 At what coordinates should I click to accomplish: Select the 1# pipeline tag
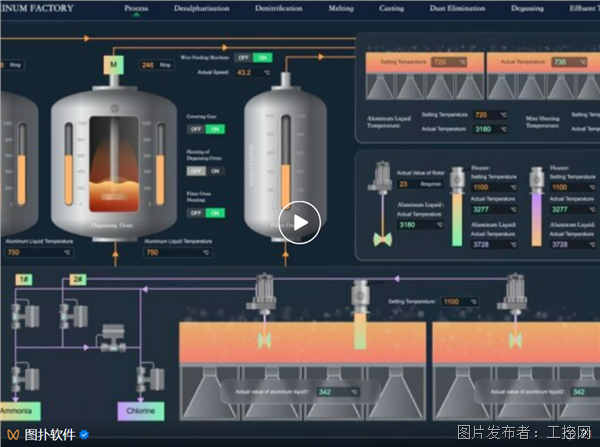coord(24,280)
